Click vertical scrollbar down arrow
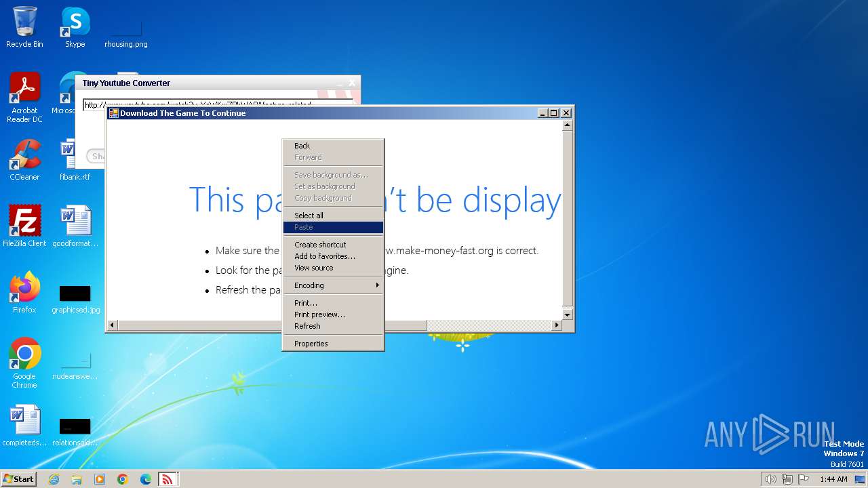The image size is (868, 488). pyautogui.click(x=568, y=314)
